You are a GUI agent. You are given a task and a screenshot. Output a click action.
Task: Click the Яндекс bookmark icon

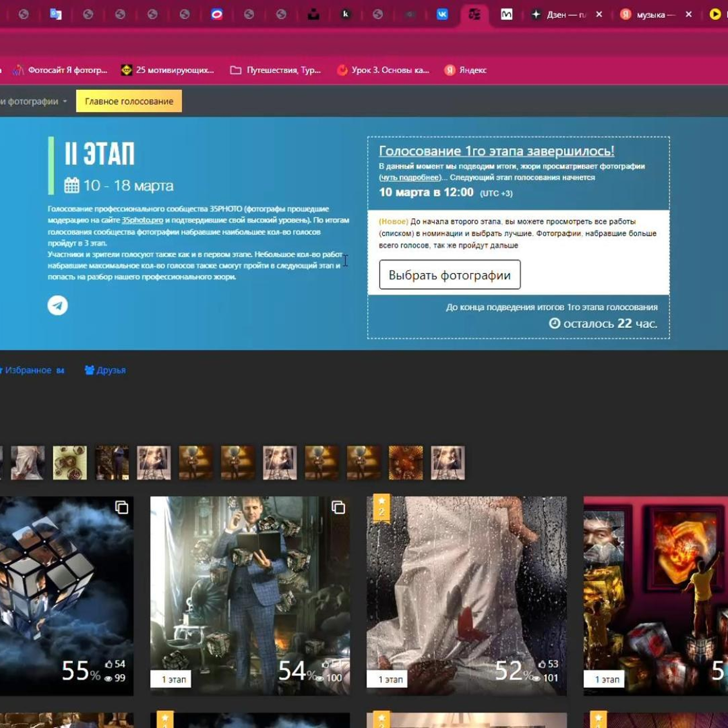tap(450, 70)
